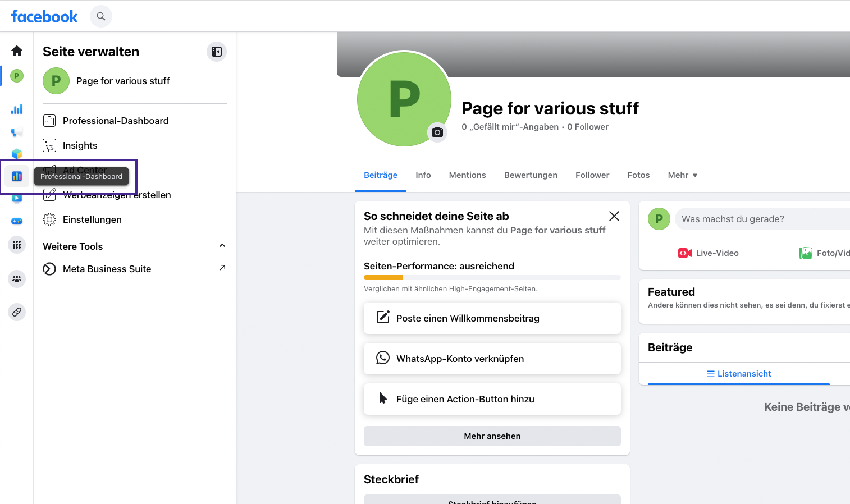Open the gaming controller icon in the left rail
The height and width of the screenshot is (504, 850).
pyautogui.click(x=17, y=221)
